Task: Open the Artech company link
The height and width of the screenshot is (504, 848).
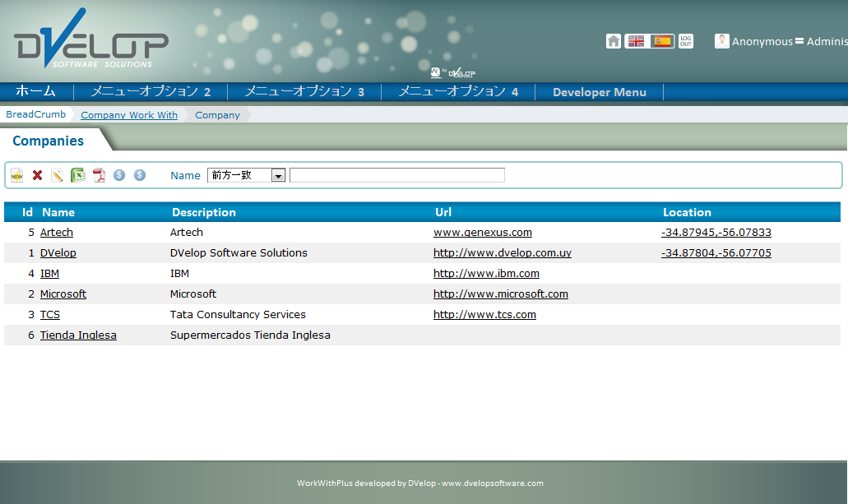Action: 57,233
